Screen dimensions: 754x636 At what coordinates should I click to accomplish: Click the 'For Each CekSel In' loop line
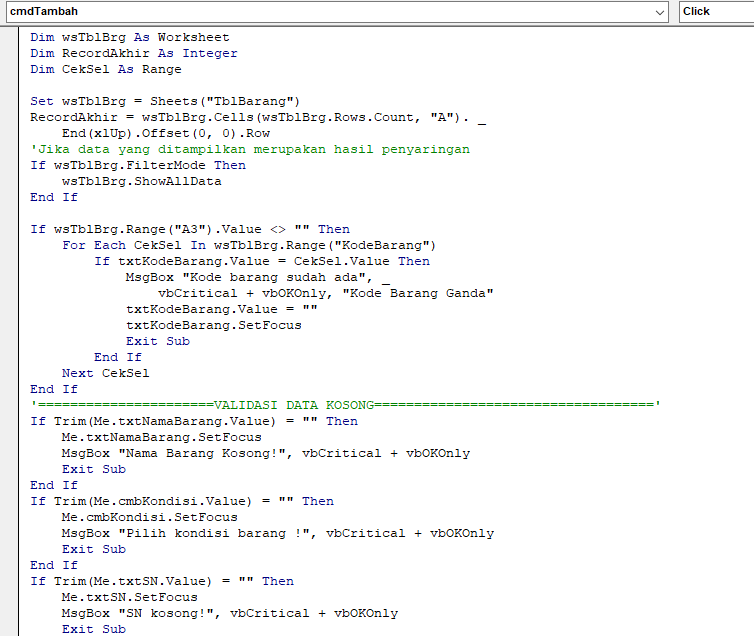pyautogui.click(x=249, y=245)
